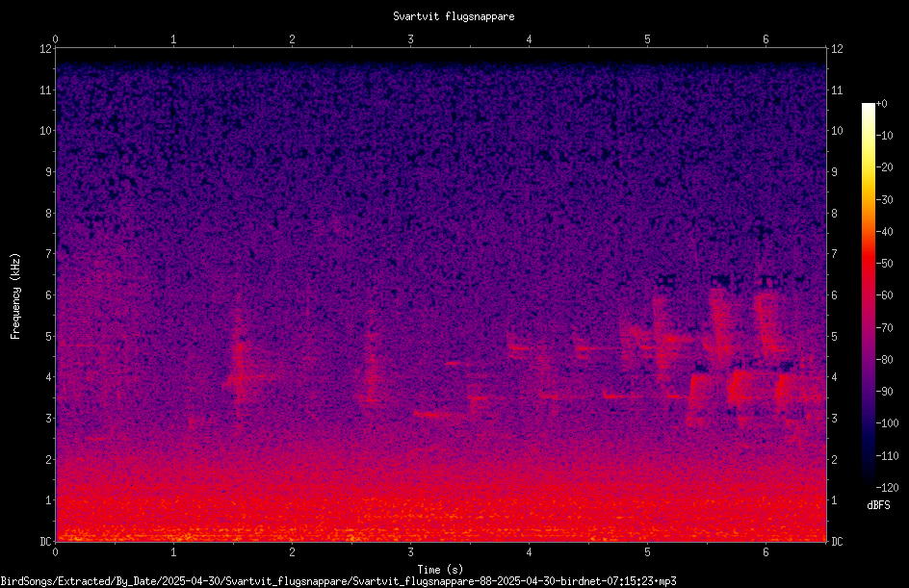Click the 6 kHz tick on left axis

46,294
